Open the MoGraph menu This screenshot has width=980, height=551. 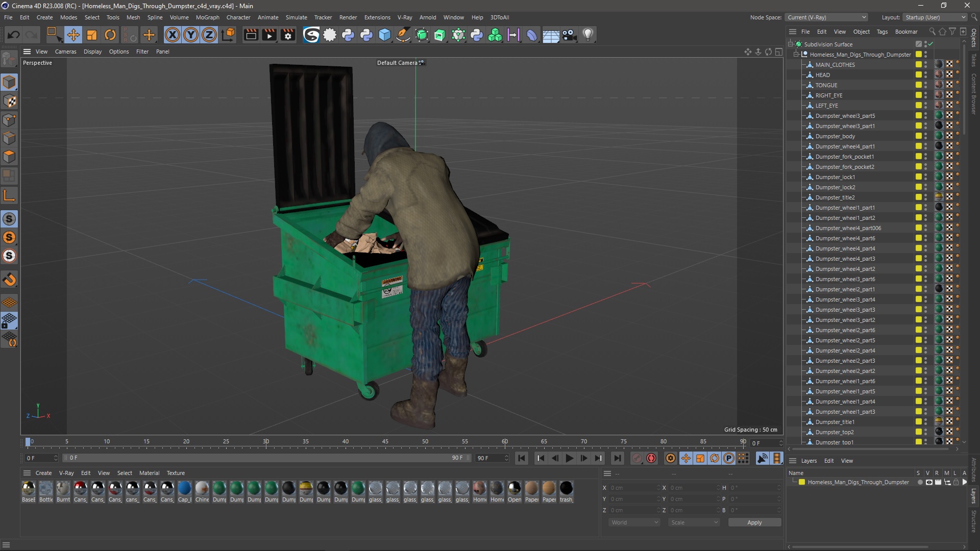point(207,17)
